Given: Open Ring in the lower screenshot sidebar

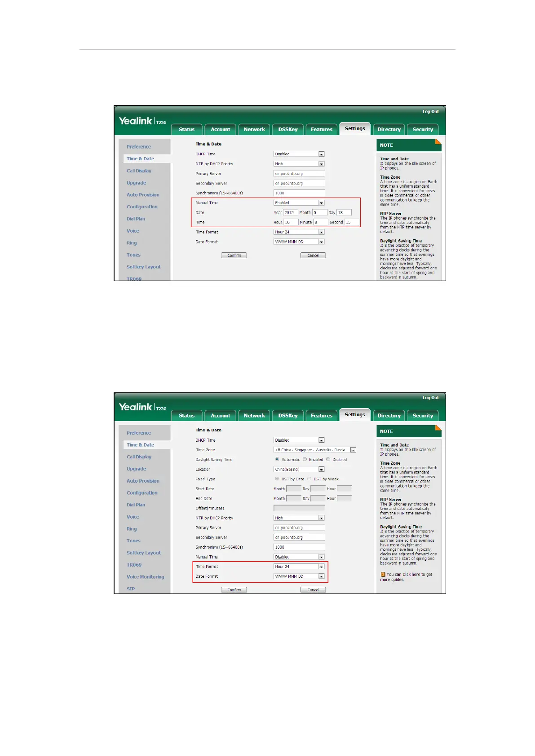Looking at the screenshot, I should coord(132,529).
